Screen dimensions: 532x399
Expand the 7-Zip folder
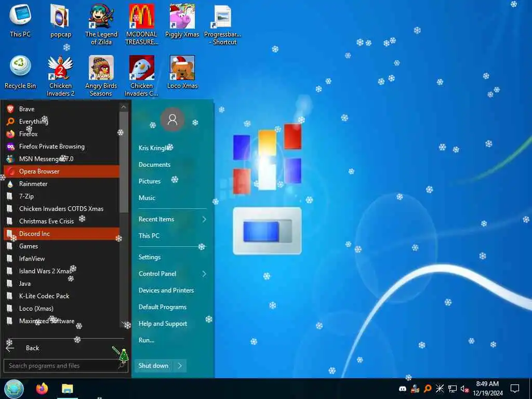pyautogui.click(x=61, y=196)
